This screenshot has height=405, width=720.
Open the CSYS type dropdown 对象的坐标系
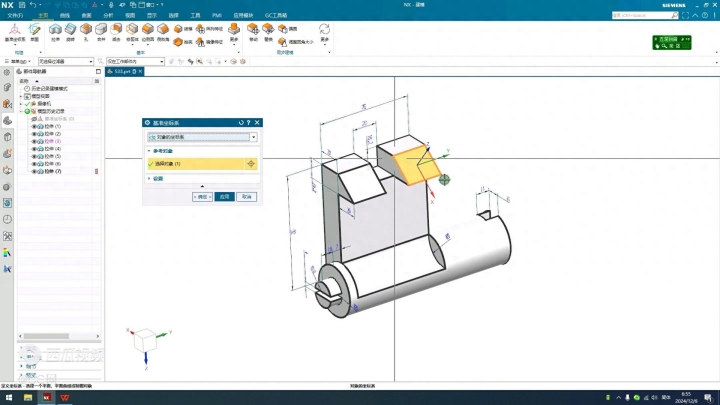202,137
